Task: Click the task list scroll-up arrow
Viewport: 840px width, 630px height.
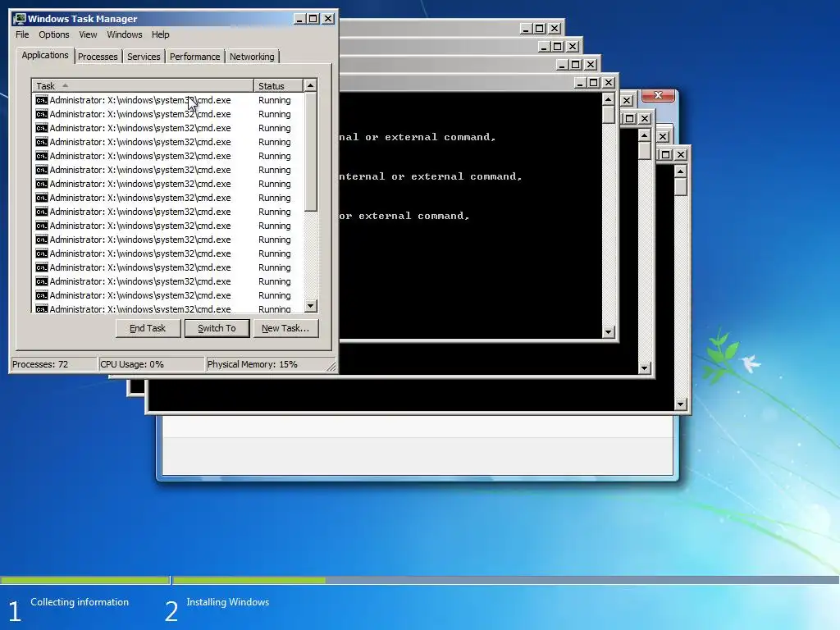Action: [311, 85]
